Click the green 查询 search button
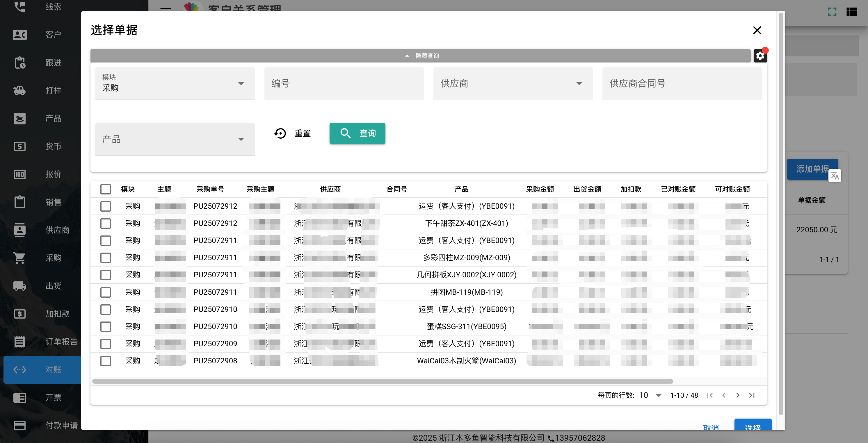The width and height of the screenshot is (868, 443). click(357, 134)
